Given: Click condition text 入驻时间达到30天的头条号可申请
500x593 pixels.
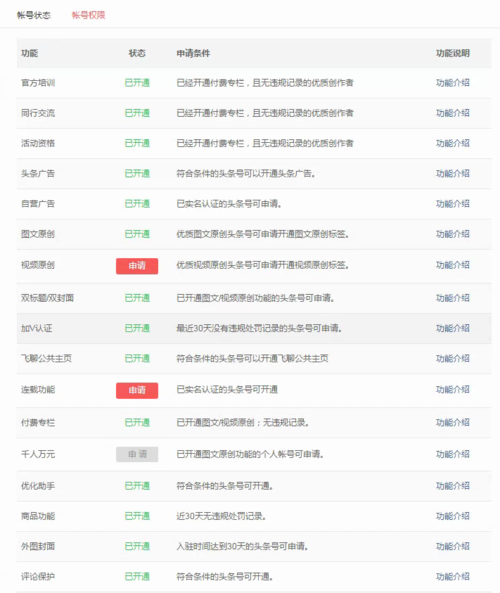Looking at the screenshot, I should pyautogui.click(x=242, y=546).
